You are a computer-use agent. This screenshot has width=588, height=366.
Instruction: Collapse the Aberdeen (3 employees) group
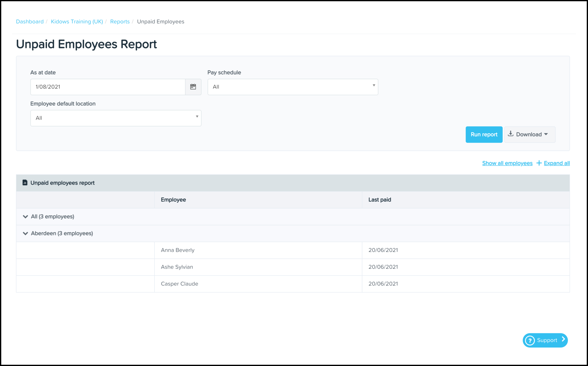pos(25,233)
